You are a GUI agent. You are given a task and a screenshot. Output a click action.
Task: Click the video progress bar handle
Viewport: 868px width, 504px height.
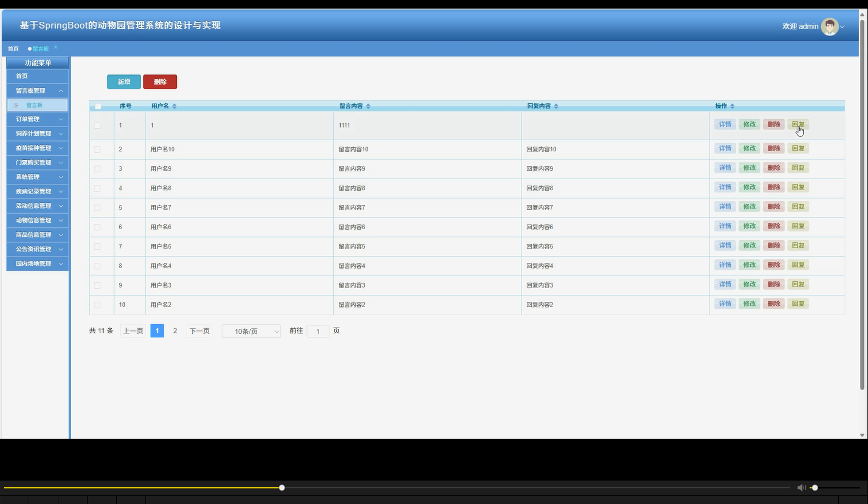pos(282,487)
